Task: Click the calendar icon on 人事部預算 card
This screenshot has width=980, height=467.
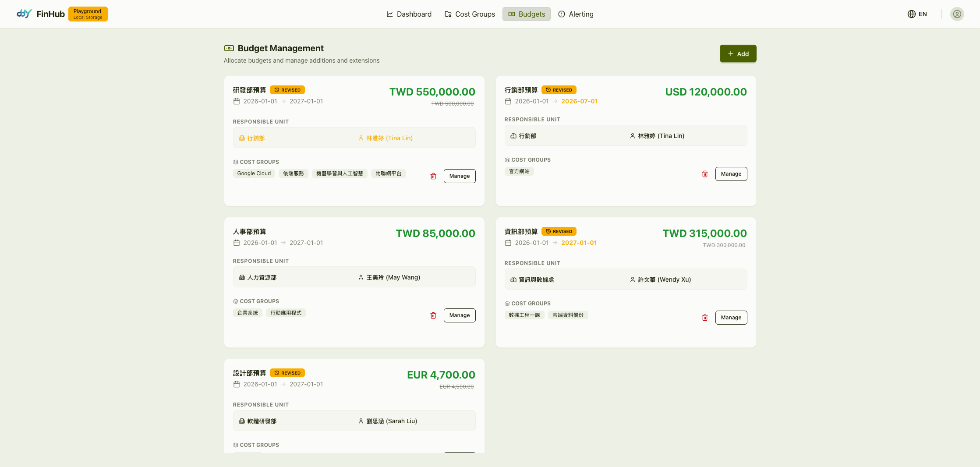Action: [237, 243]
